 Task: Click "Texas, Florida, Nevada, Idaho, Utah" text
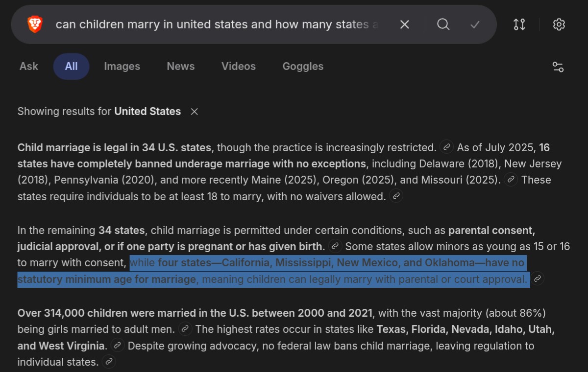pos(465,329)
